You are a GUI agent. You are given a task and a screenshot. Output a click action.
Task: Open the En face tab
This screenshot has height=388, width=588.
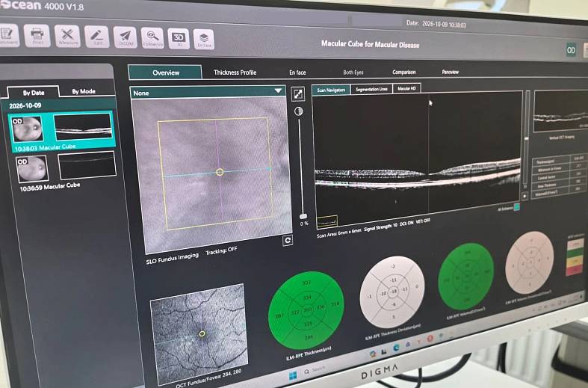tap(297, 72)
